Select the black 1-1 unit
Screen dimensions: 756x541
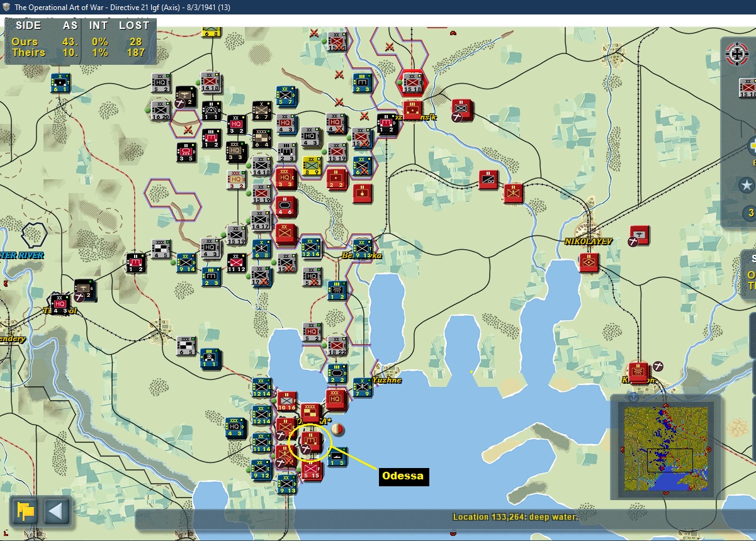(x=212, y=111)
